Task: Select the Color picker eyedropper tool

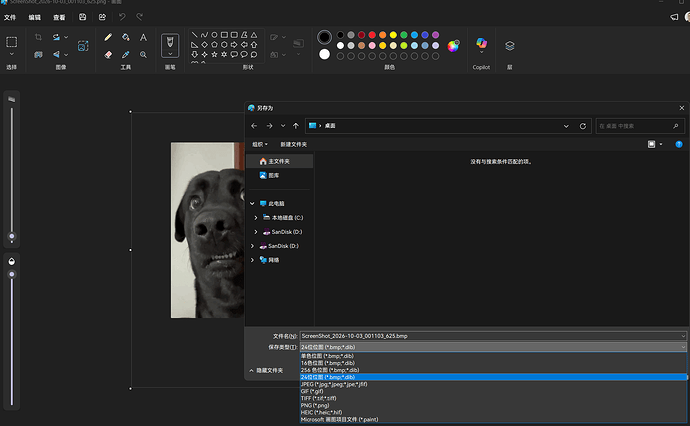Action: click(x=126, y=55)
